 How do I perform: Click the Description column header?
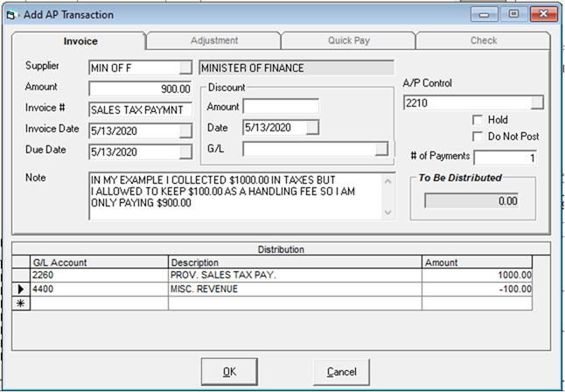(295, 262)
